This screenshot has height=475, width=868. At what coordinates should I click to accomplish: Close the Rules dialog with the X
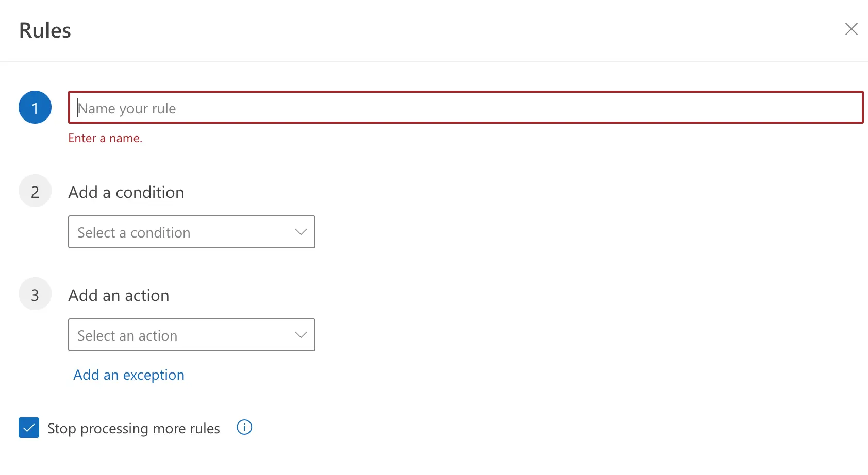851,29
